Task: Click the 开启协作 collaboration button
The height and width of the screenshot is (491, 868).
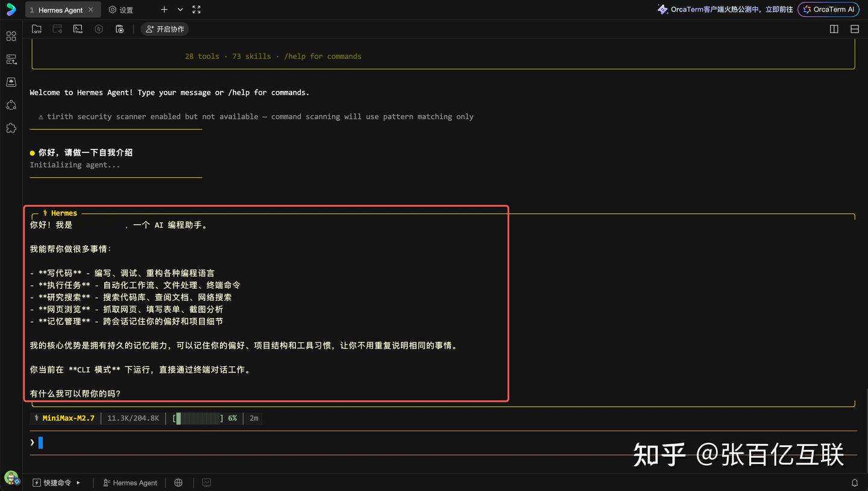Action: click(x=165, y=28)
